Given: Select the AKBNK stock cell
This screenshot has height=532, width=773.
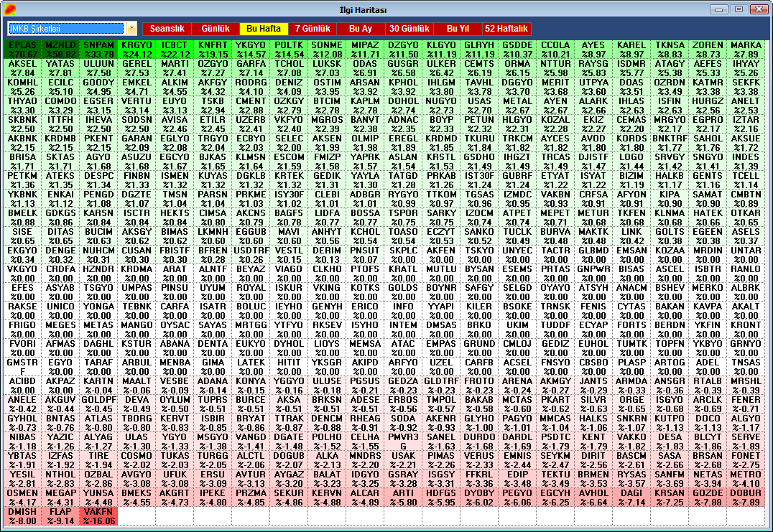Looking at the screenshot, I should 23,144.
